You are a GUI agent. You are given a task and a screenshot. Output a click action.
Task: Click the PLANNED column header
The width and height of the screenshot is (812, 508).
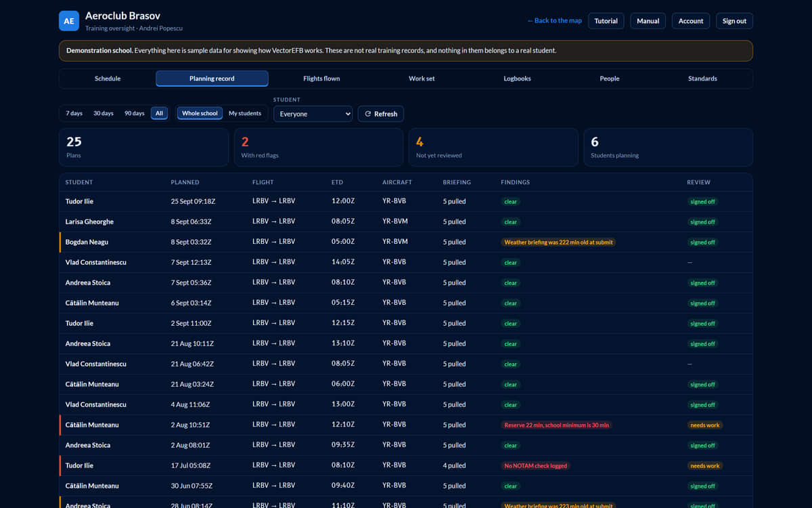(x=185, y=182)
